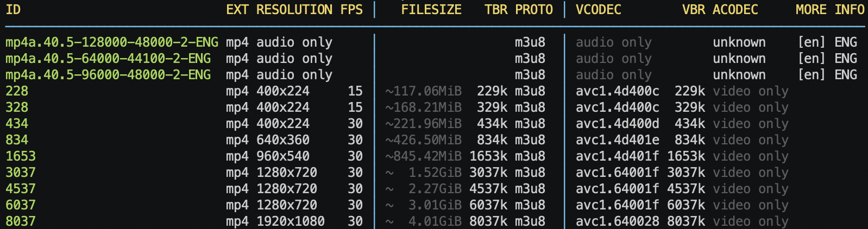The height and width of the screenshot is (229, 868).
Task: Select the 960x540 resolution value
Action: pyautogui.click(x=282, y=156)
